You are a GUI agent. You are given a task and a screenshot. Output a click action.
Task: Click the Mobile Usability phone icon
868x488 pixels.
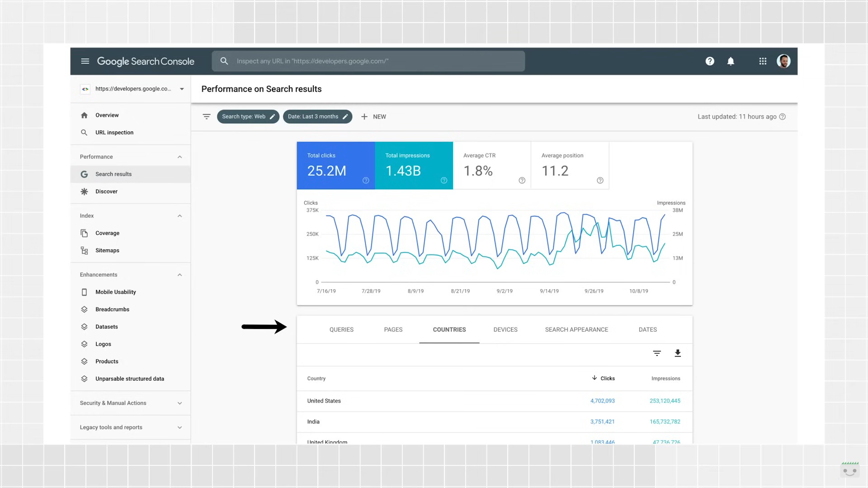[x=84, y=292]
